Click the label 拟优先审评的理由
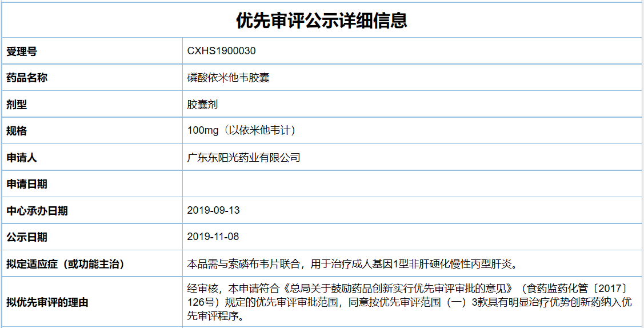 point(47,303)
